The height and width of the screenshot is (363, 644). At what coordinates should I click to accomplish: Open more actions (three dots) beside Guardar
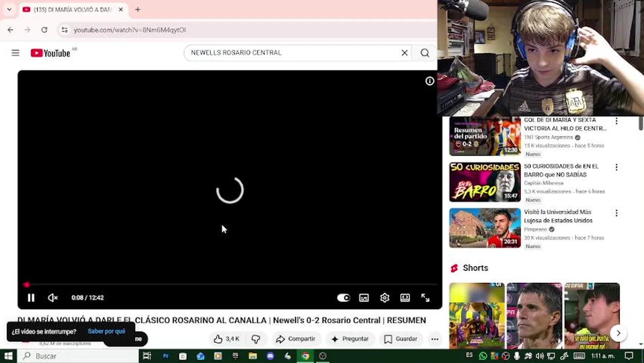click(x=434, y=339)
